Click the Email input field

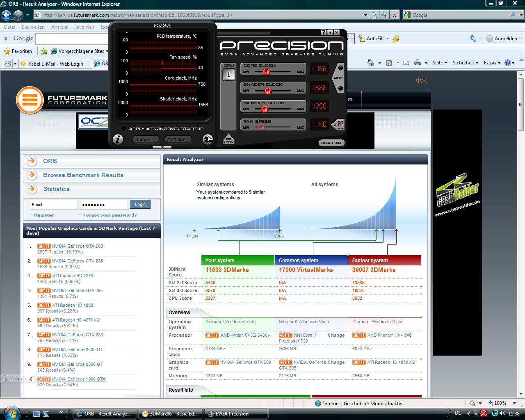(x=54, y=205)
